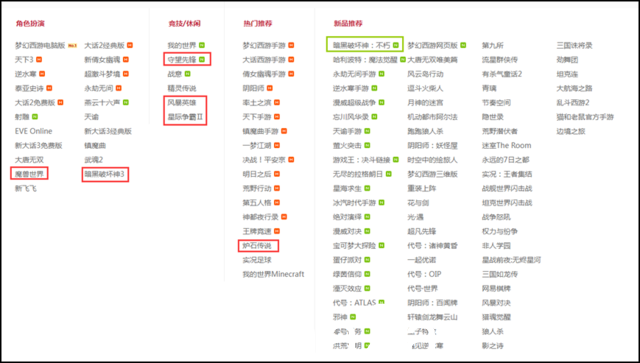Screen dimensions: 640x363
Task: Select the 热门推荐 category heading
Action: tap(258, 23)
